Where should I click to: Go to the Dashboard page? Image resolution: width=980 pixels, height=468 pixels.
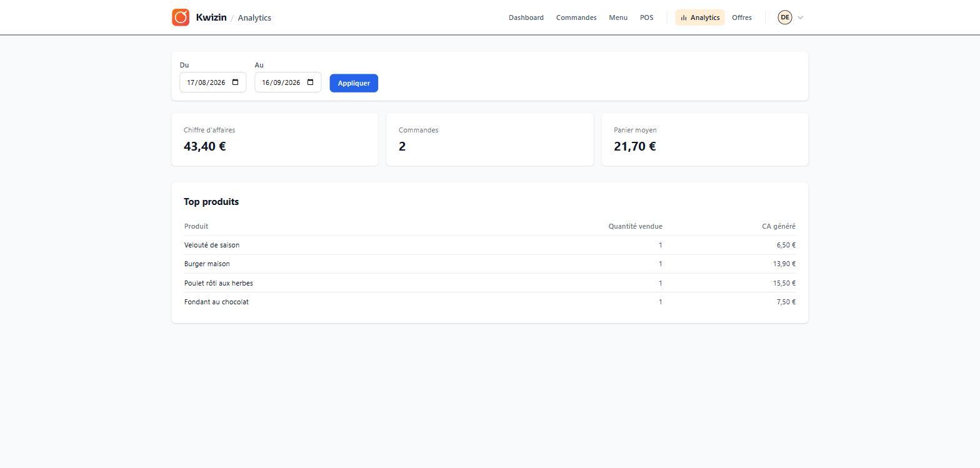526,17
